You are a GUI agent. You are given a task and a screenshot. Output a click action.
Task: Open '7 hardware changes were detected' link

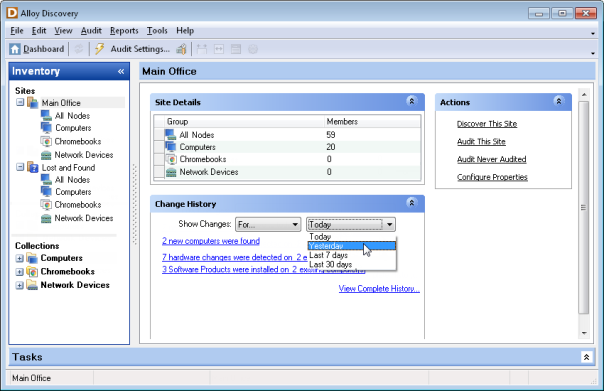[235, 257]
